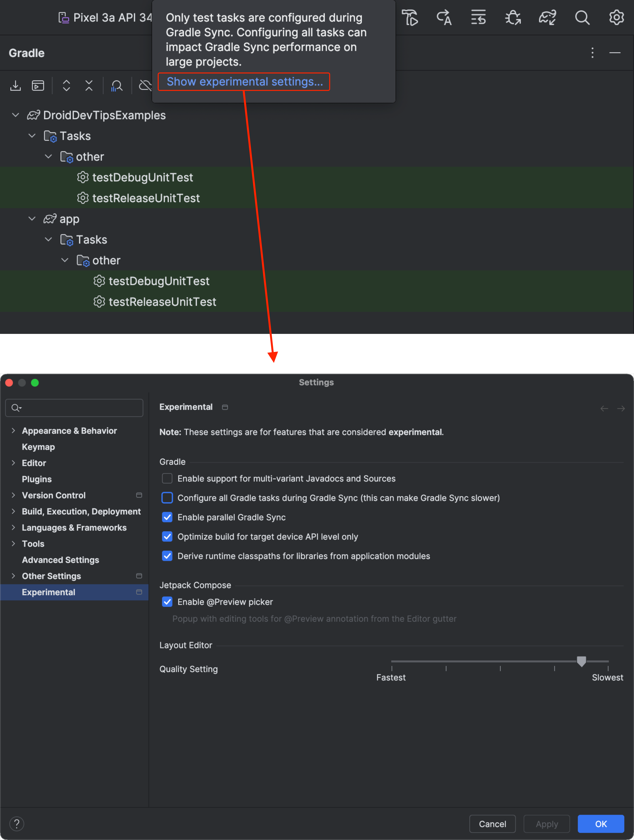Collapse the DroidDevTipsExamples root node
634x840 pixels.
[16, 115]
